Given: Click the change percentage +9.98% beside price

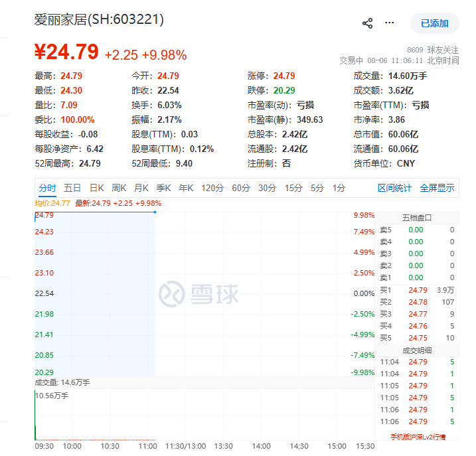Looking at the screenshot, I should [164, 55].
